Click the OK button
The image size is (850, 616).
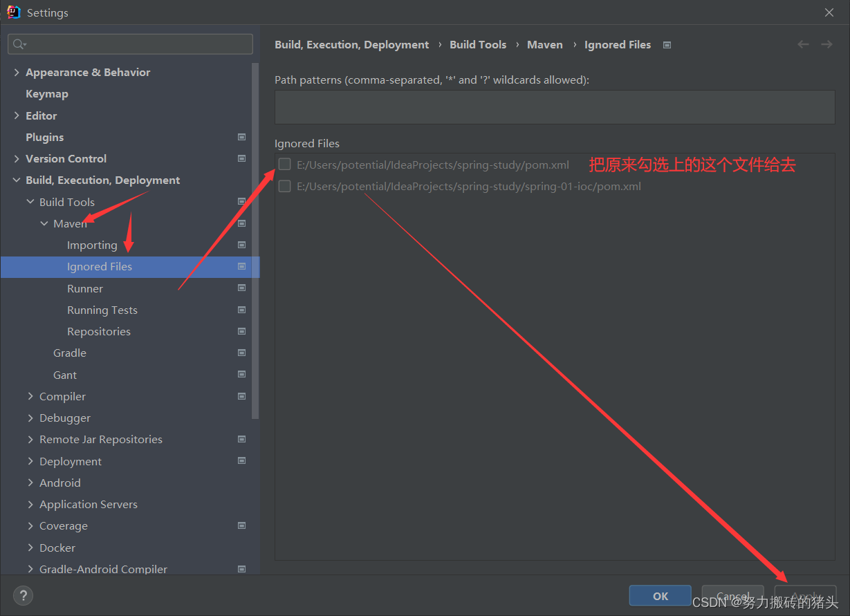click(x=660, y=596)
